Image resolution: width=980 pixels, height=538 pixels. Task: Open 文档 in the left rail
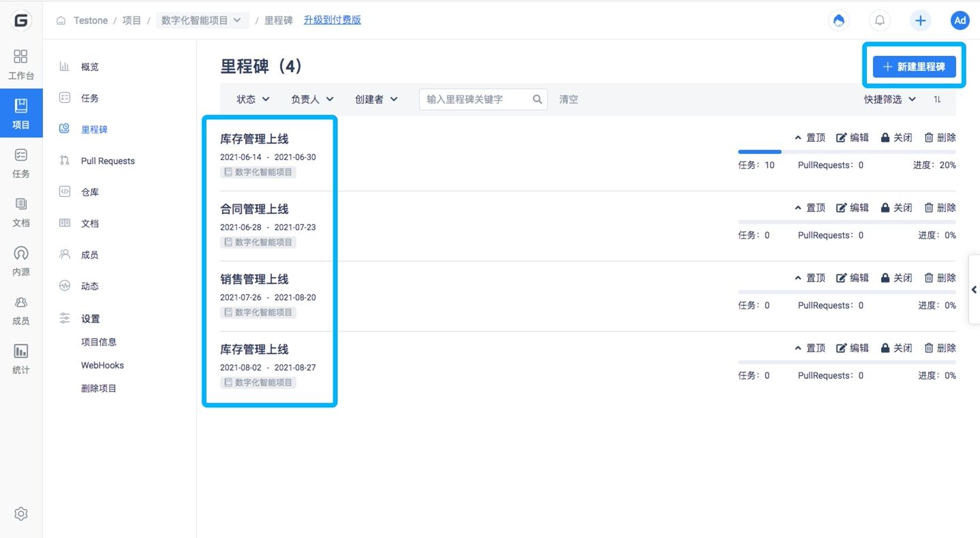(21, 212)
